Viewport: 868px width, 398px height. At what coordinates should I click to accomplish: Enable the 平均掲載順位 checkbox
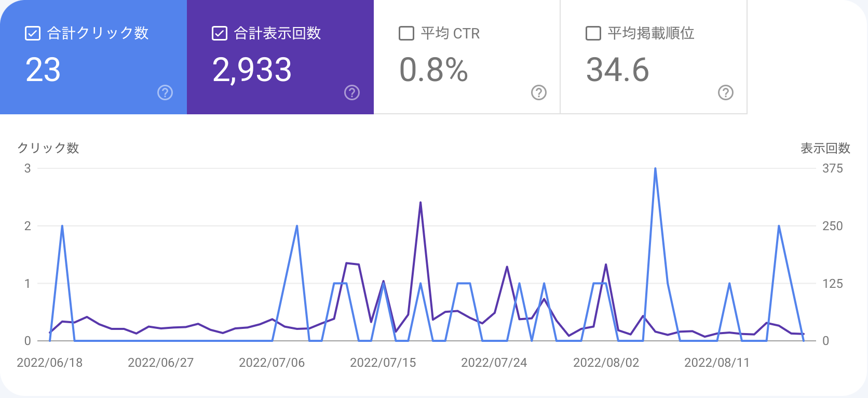(593, 33)
